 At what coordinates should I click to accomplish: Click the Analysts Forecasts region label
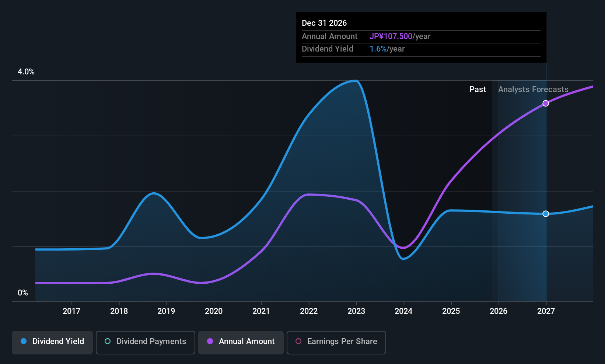pos(533,90)
